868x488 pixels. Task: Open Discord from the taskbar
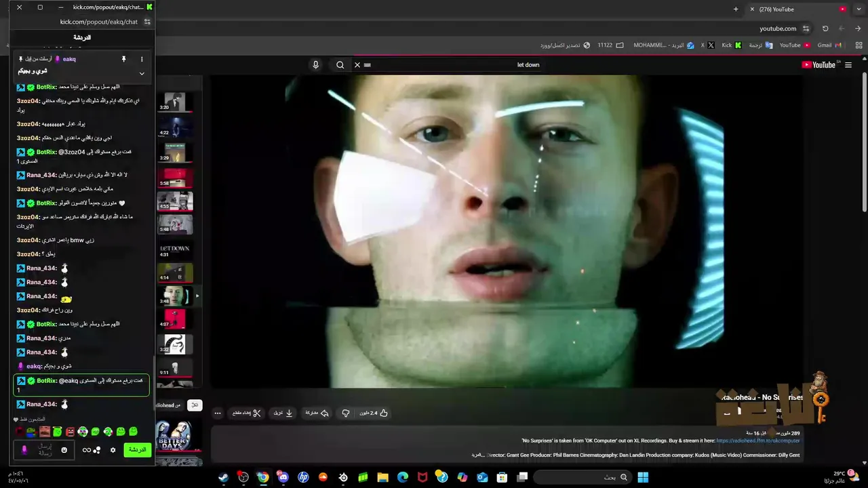(x=283, y=477)
